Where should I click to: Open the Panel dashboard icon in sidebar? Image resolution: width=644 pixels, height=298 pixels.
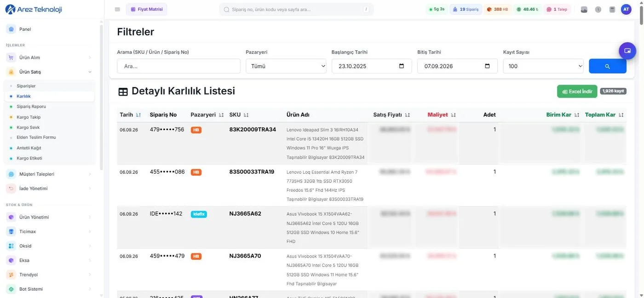11,29
